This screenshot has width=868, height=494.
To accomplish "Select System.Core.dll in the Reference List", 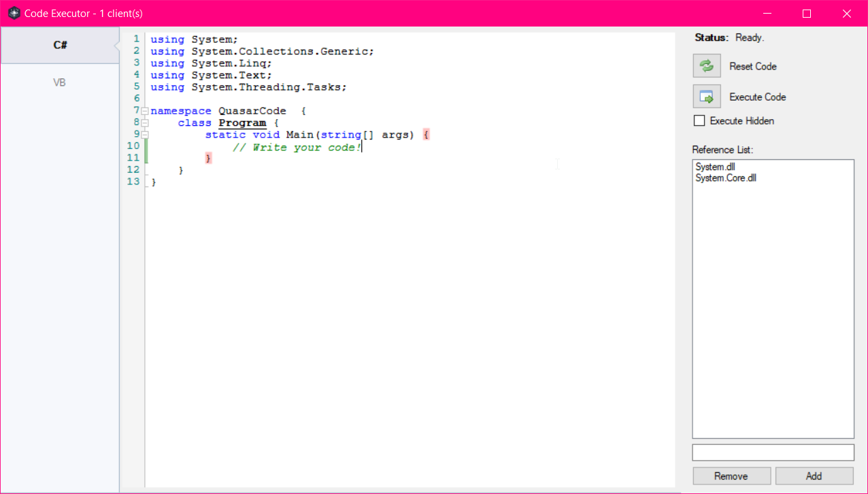I will pos(725,178).
